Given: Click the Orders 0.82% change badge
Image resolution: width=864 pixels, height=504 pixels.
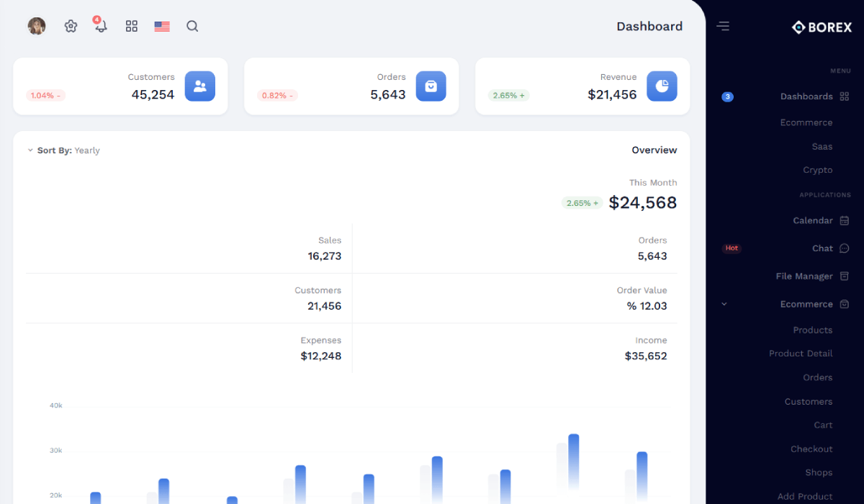Looking at the screenshot, I should coord(277,95).
